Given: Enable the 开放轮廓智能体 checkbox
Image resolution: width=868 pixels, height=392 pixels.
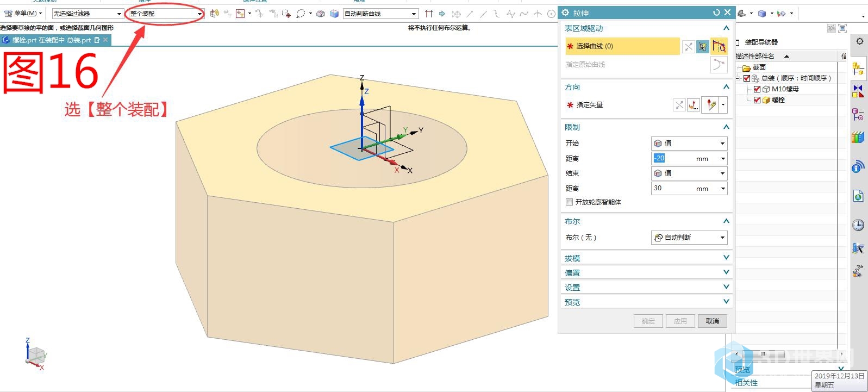Looking at the screenshot, I should click(x=569, y=202).
